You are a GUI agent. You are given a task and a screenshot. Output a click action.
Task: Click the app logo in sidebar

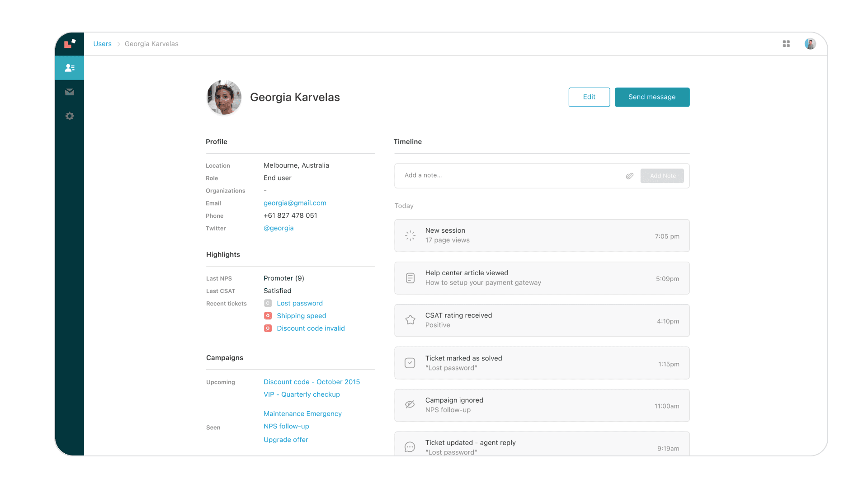[x=70, y=43]
